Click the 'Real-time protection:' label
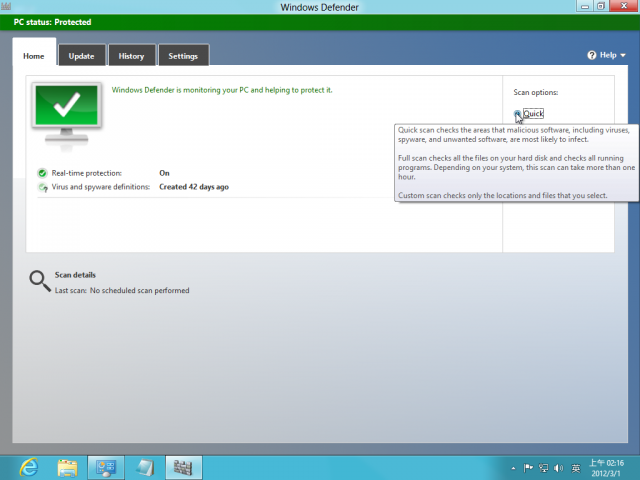The width and height of the screenshot is (640, 480). [87, 173]
